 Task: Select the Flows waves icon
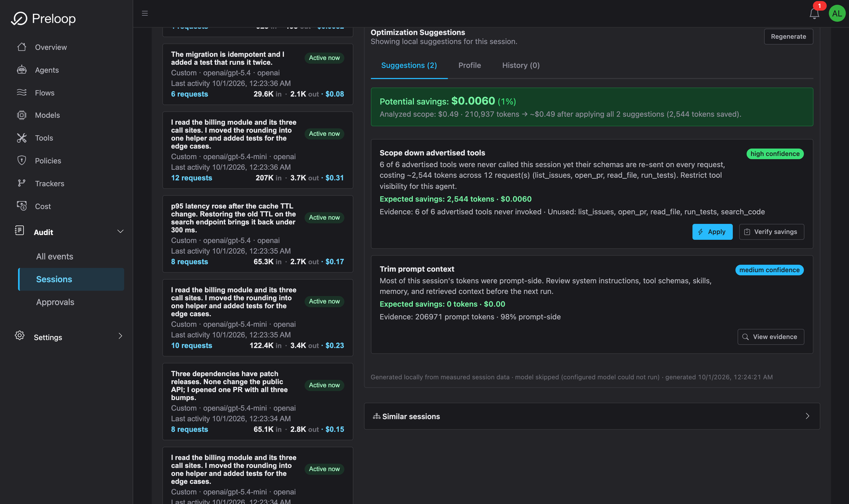[x=22, y=92]
